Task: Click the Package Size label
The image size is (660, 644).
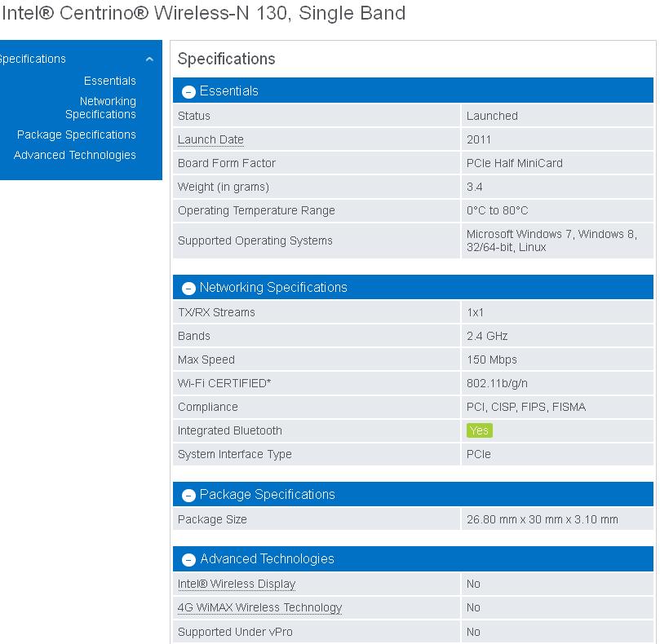Action: (x=213, y=519)
